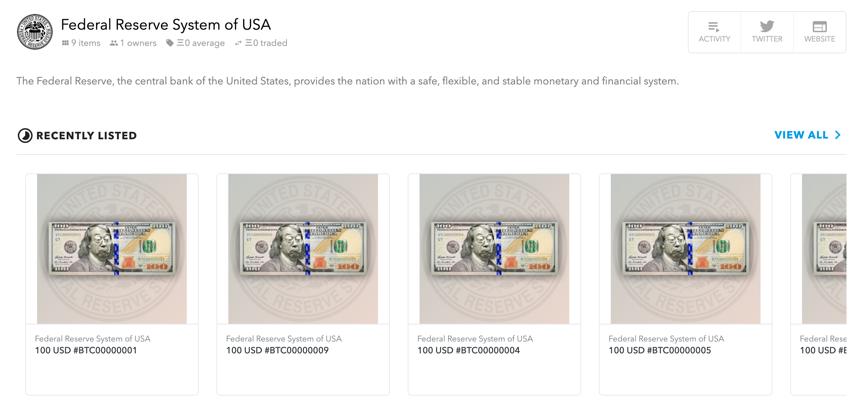Open the Activity feed icon
868x403 pixels.
point(714,27)
